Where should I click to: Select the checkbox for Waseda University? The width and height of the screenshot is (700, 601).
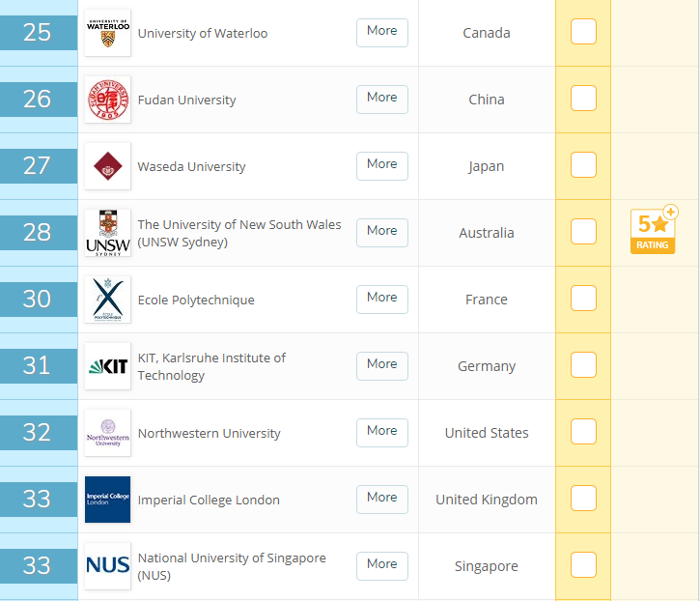point(583,165)
